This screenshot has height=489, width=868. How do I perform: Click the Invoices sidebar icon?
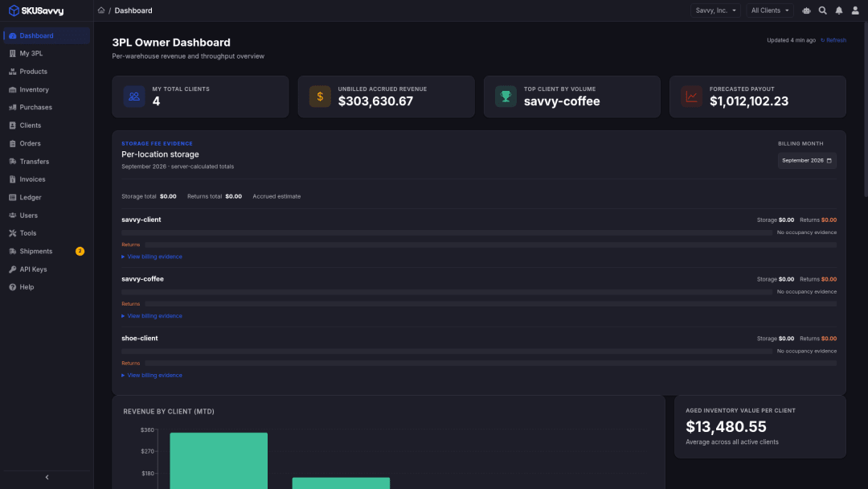12,179
